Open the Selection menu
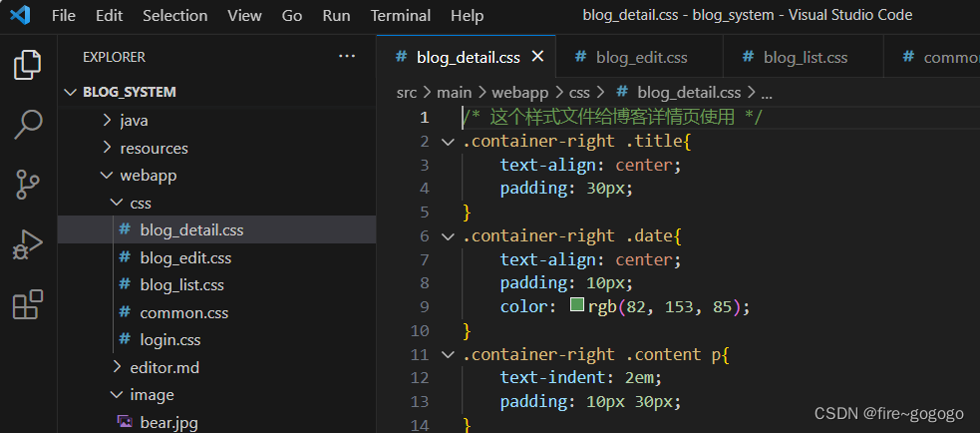 pyautogui.click(x=175, y=16)
